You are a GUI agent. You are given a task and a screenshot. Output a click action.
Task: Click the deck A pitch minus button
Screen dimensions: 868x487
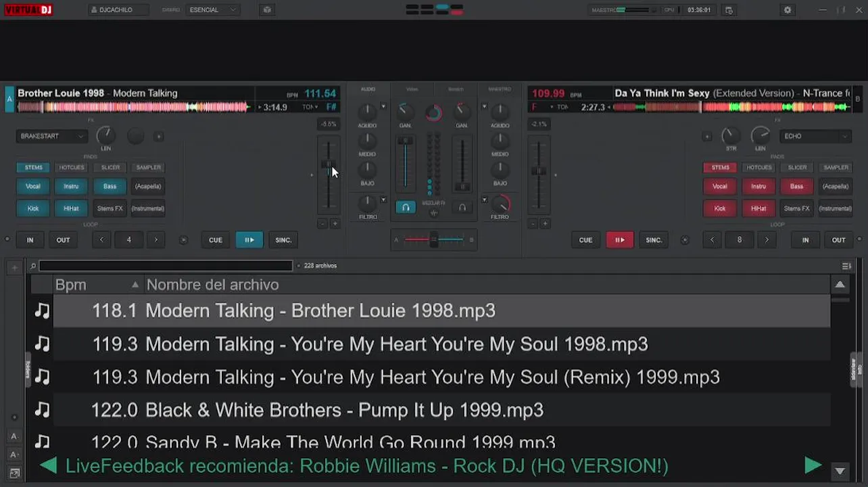click(x=322, y=224)
